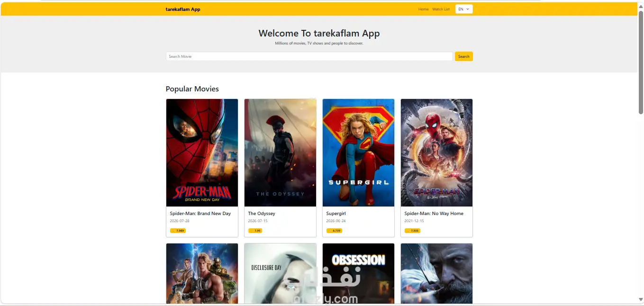
Task: Click release date 2026-06-24
Action: (x=336, y=221)
